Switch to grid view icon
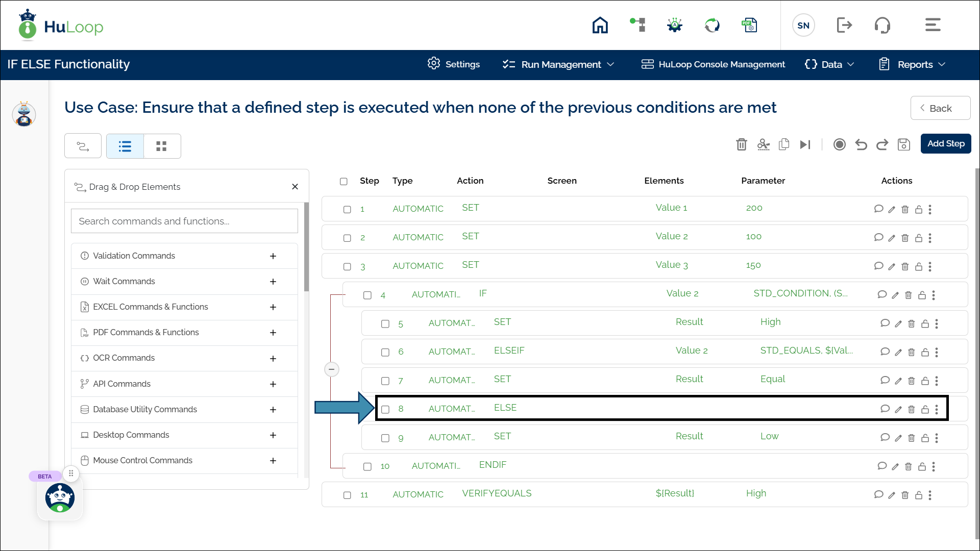This screenshot has height=551, width=980. pyautogui.click(x=162, y=146)
